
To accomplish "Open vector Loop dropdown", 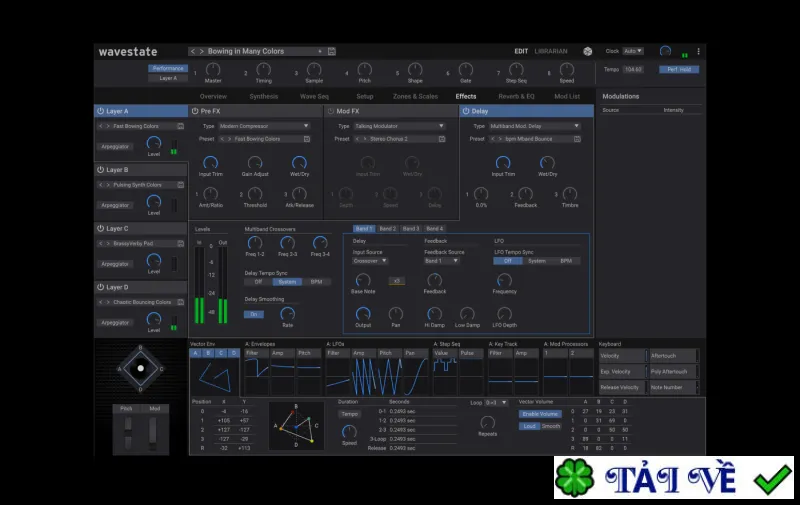I will pos(496,402).
